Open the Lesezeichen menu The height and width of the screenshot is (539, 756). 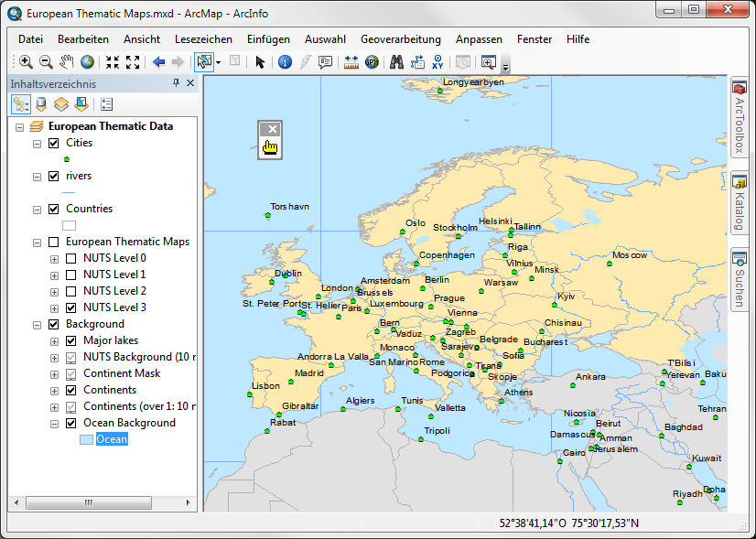click(x=203, y=39)
